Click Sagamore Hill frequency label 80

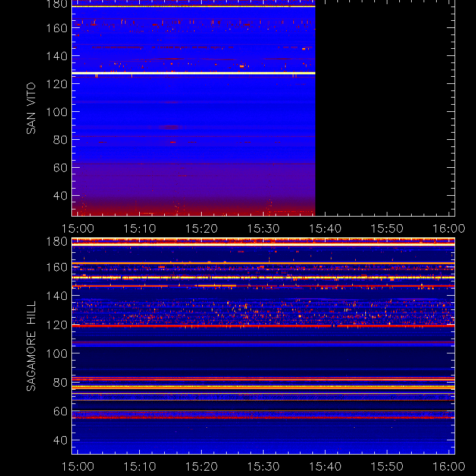click(x=60, y=383)
